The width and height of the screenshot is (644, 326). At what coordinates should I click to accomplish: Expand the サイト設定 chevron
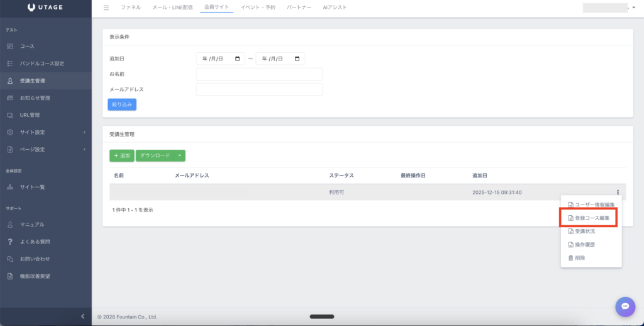[85, 132]
